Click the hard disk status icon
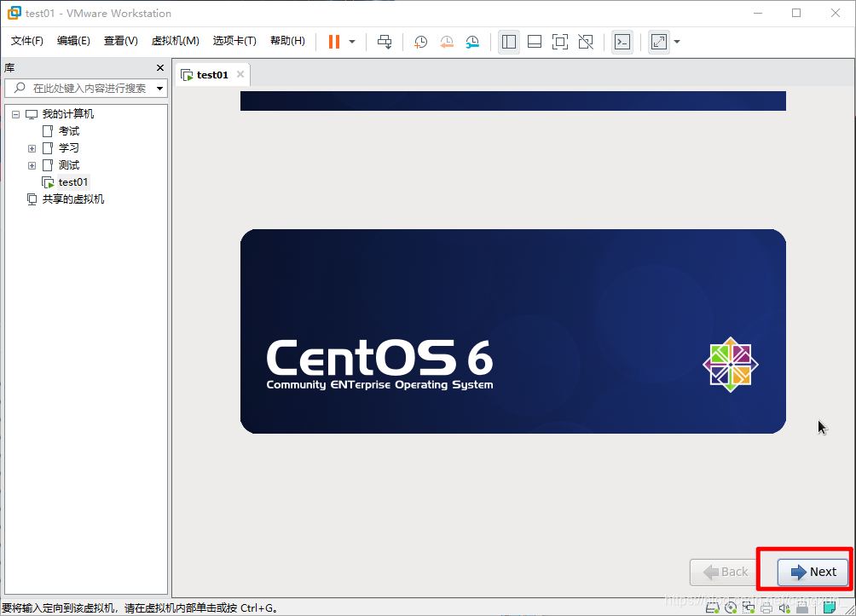 [713, 607]
